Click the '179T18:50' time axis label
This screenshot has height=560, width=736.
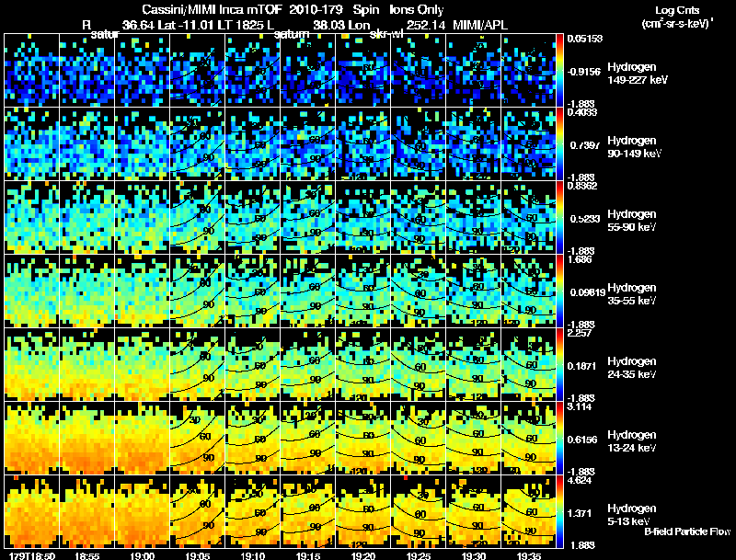pos(32,555)
